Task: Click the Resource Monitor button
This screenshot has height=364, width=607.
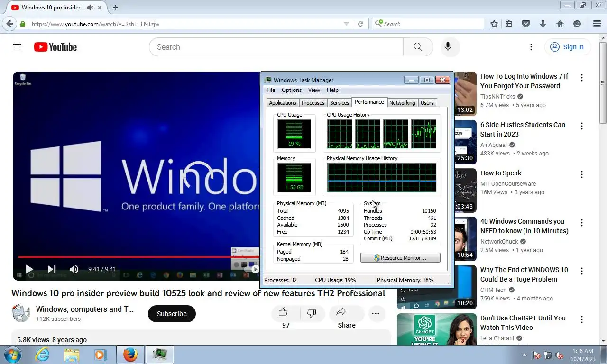Action: [400, 258]
